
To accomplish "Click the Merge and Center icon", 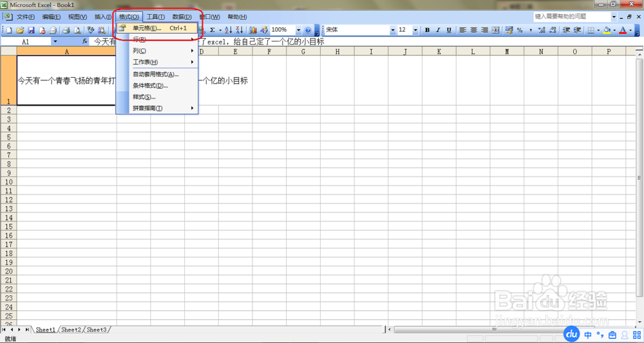I will (496, 30).
